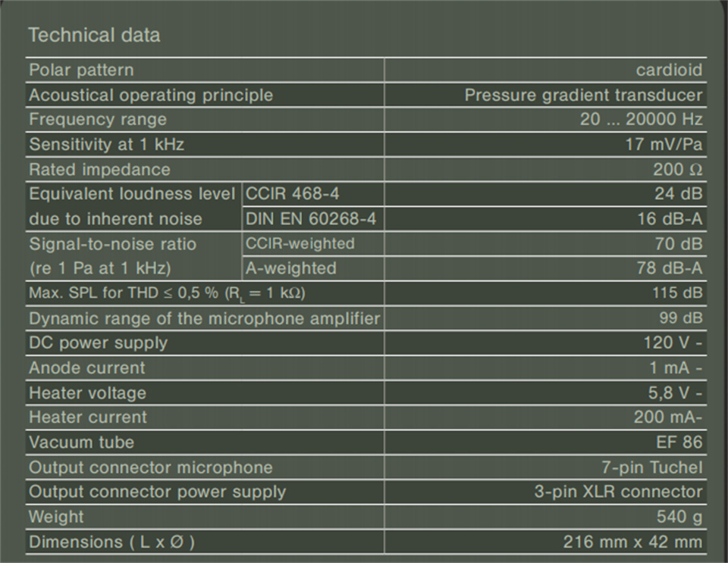Select Dynamic range of the microphone amplifier
Screen dimensions: 728x563
[x=204, y=318]
